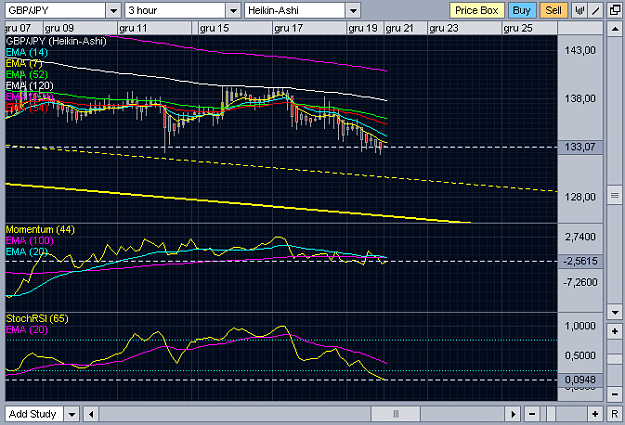Open the 3 hour timeframe dropdown arrow
The height and width of the screenshot is (425, 625).
click(233, 10)
